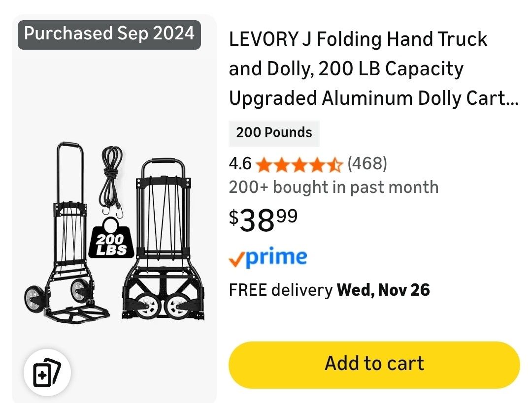Click the 200+ bought in past month text
The height and width of the screenshot is (403, 532).
click(333, 187)
